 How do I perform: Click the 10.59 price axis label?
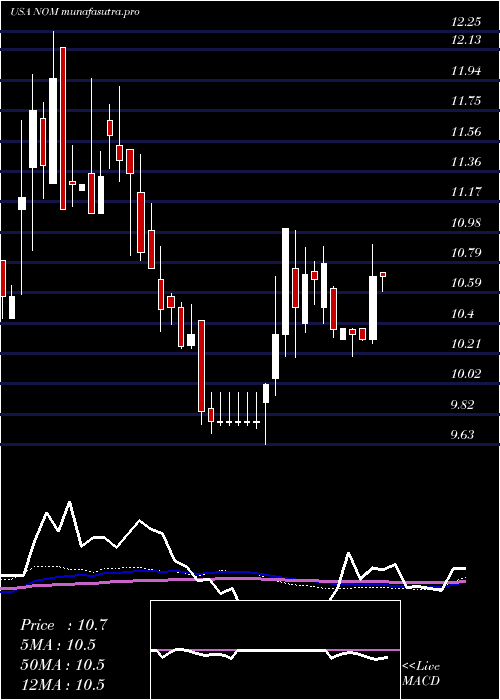(x=466, y=283)
